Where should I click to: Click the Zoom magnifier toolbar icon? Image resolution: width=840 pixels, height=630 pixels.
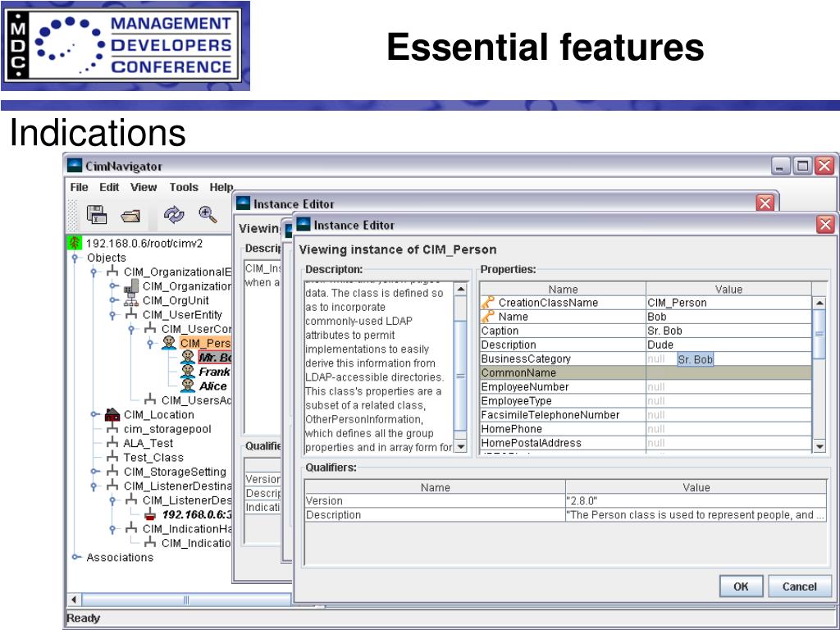tap(208, 214)
